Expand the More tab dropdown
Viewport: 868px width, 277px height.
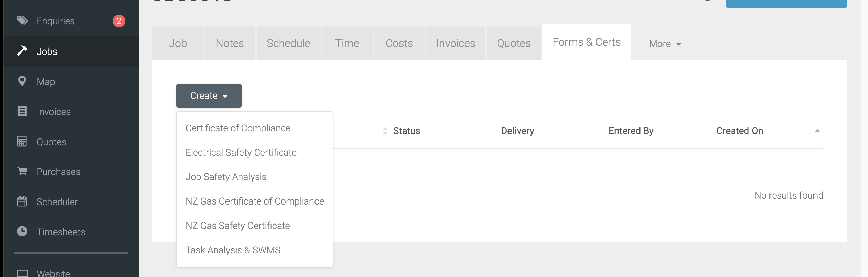tap(665, 44)
